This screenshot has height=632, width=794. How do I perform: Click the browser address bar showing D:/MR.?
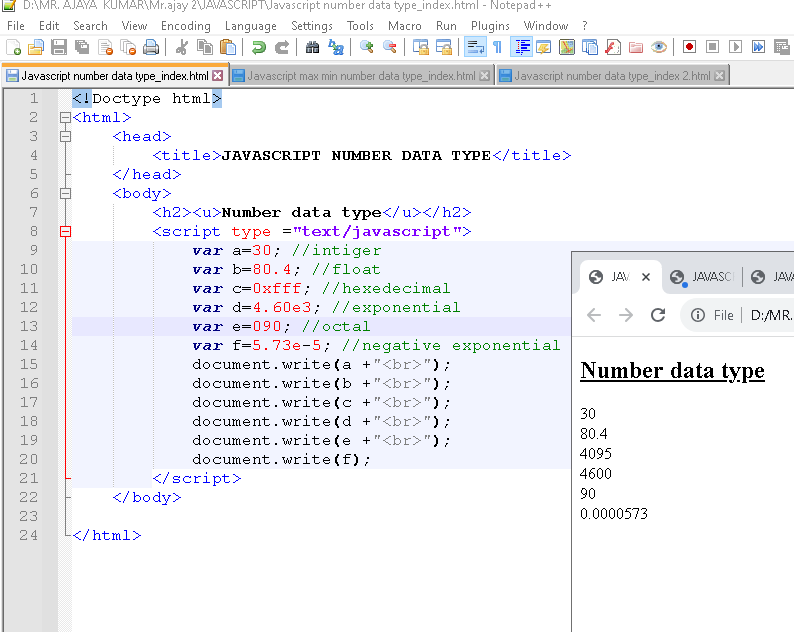point(770,315)
